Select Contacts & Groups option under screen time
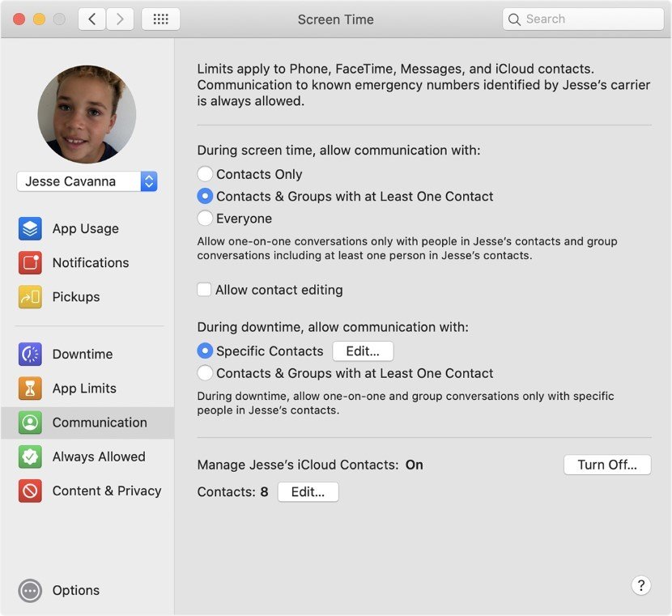Screen dimensions: 672x616 (x=205, y=196)
